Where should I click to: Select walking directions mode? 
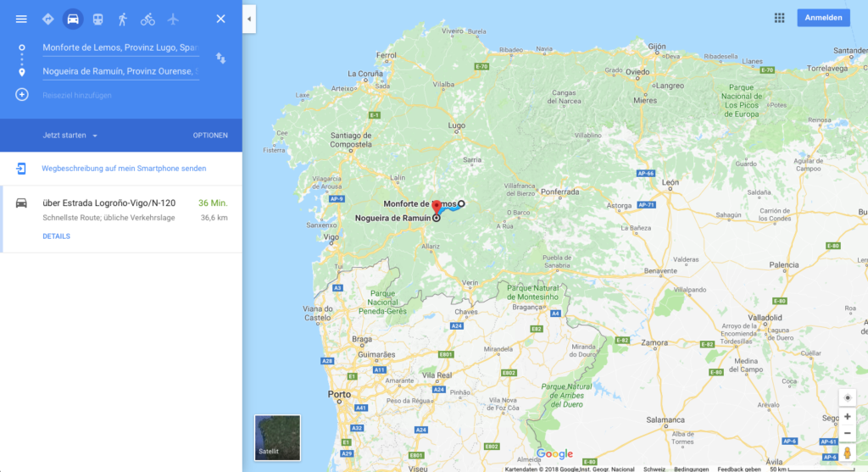[x=122, y=19]
